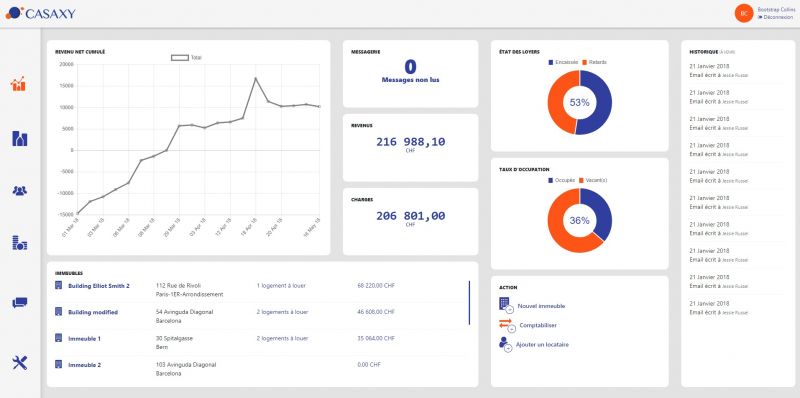Click the Retards orange legend swatch
The width and height of the screenshot is (800, 398).
pos(584,62)
